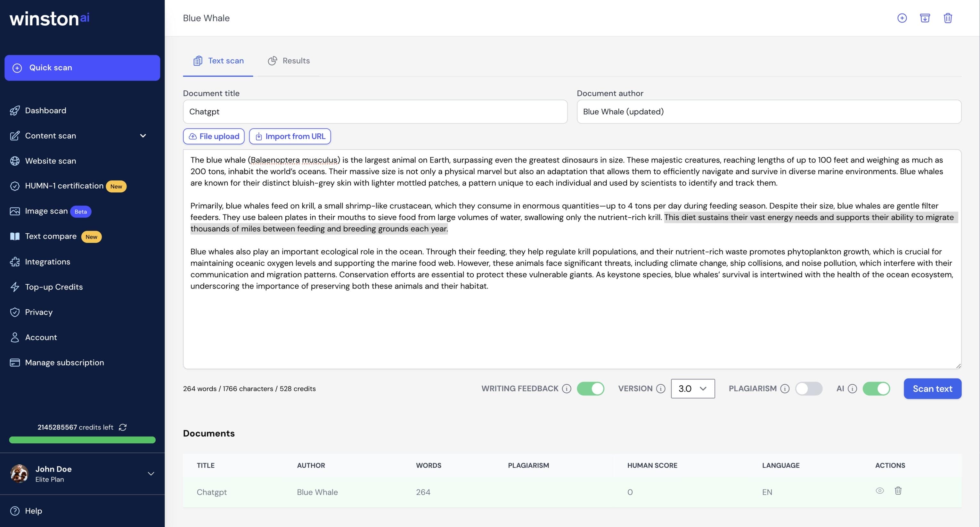Image resolution: width=980 pixels, height=527 pixels.
Task: Click the delete document trash icon at top right
Action: point(948,18)
